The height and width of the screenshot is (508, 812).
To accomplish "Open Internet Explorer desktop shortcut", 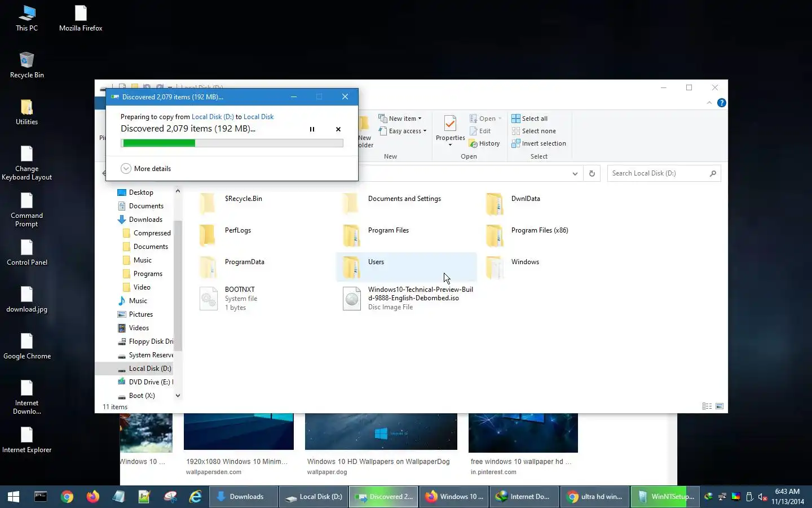I will 27,440.
